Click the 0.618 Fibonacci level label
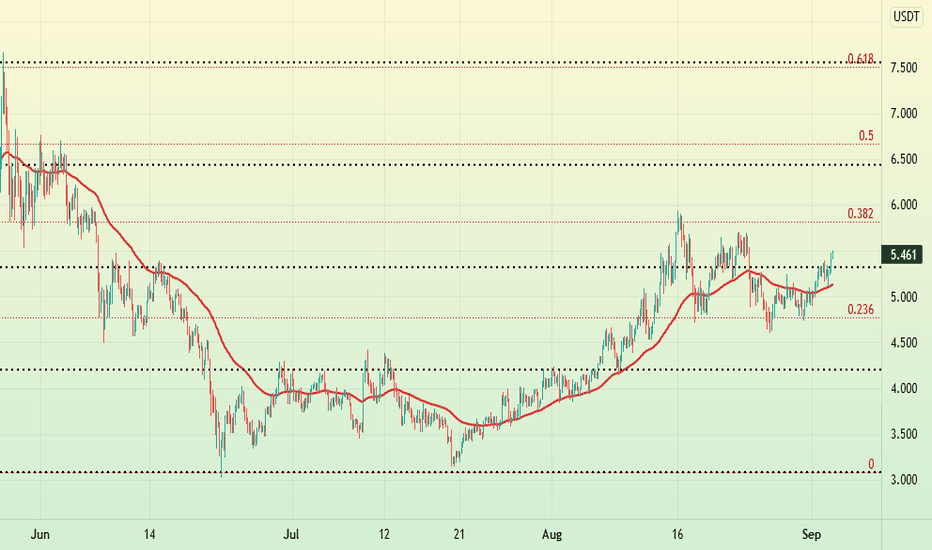 click(861, 58)
